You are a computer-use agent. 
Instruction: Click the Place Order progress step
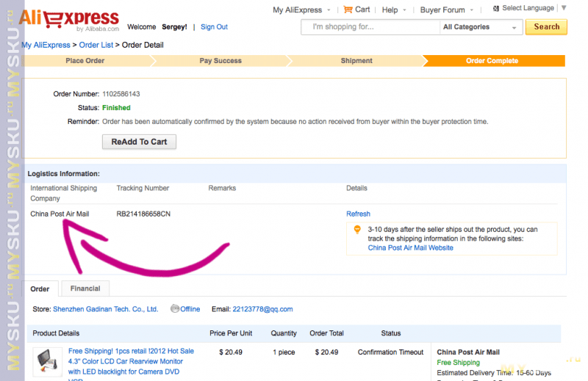point(85,61)
